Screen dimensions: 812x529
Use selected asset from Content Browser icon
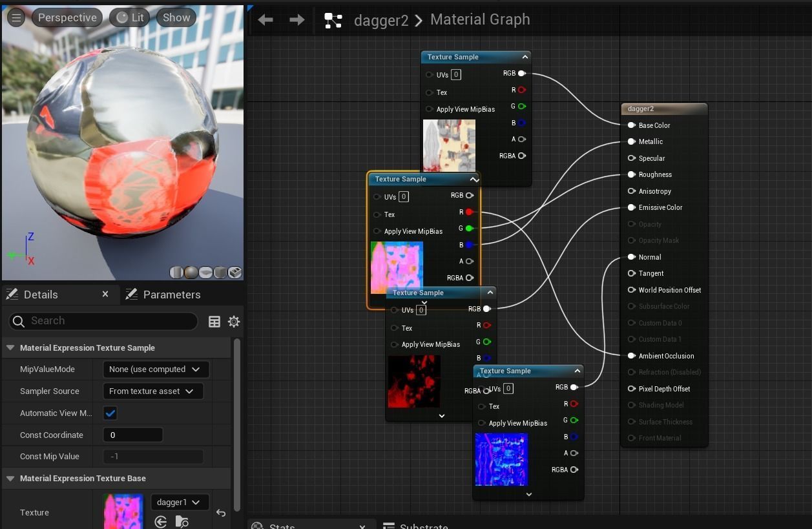point(161,522)
